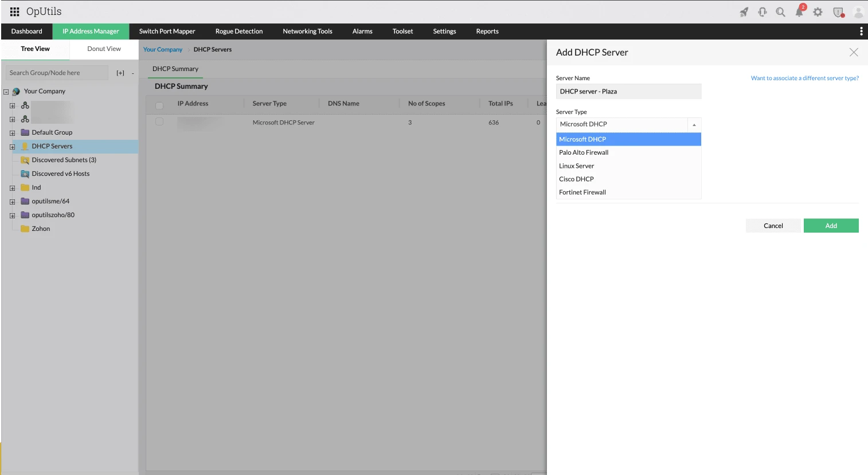Open the notifications bell icon

click(x=799, y=11)
